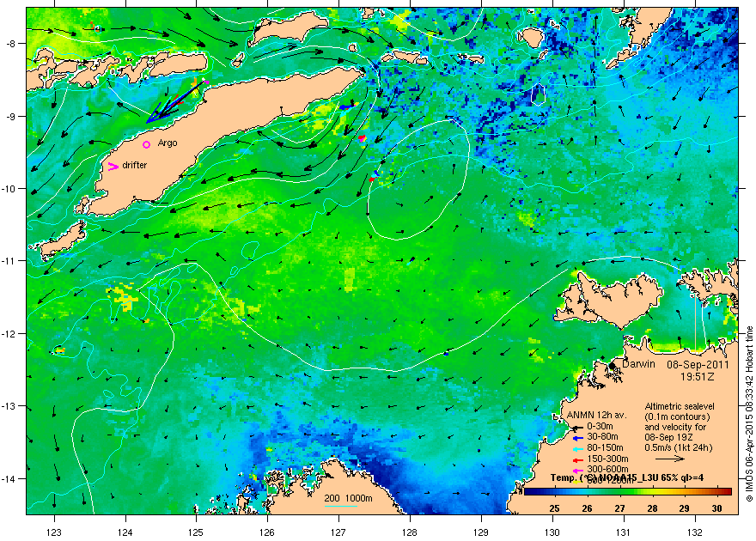Click the 'Darwin' city label

(638, 364)
